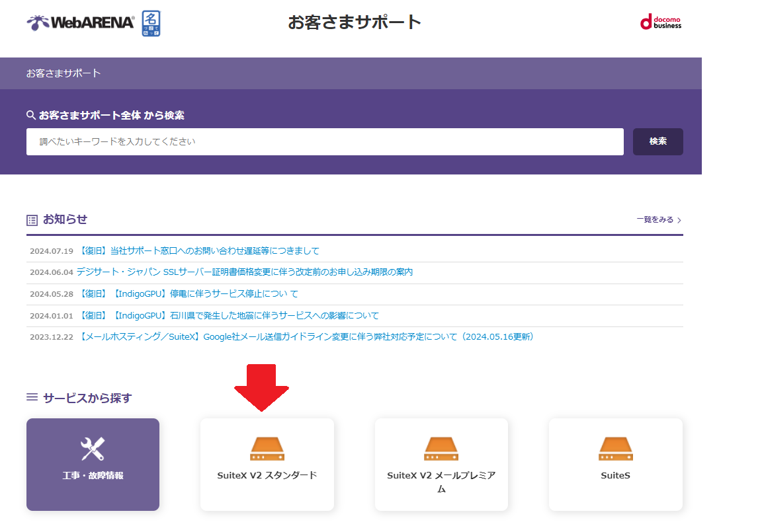
Task: Open the docomo business logo
Action: click(x=660, y=22)
